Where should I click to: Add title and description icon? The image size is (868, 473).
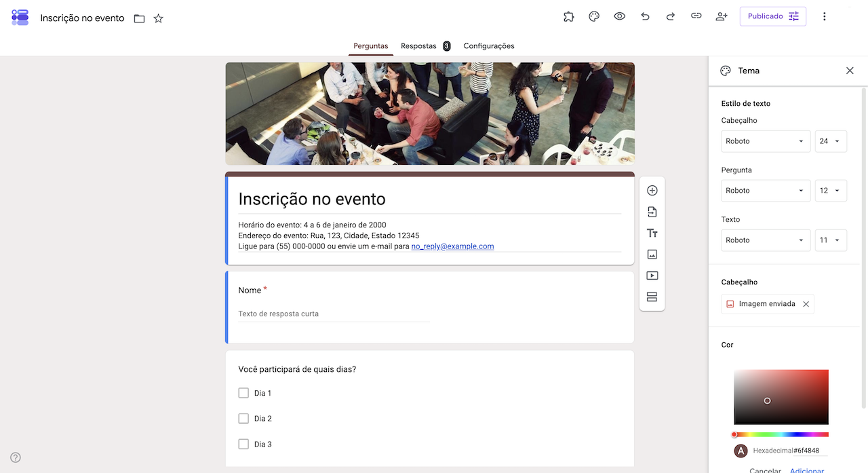652,233
